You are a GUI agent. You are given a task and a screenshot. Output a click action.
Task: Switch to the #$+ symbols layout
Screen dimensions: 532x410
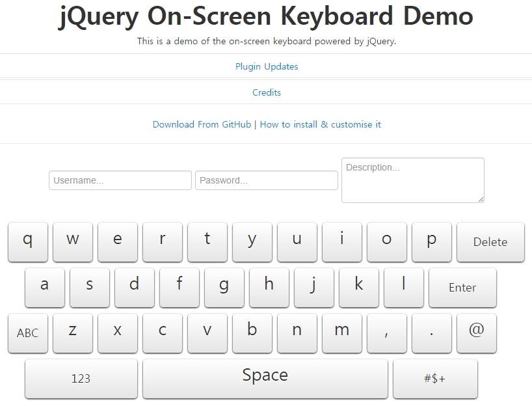click(x=435, y=378)
